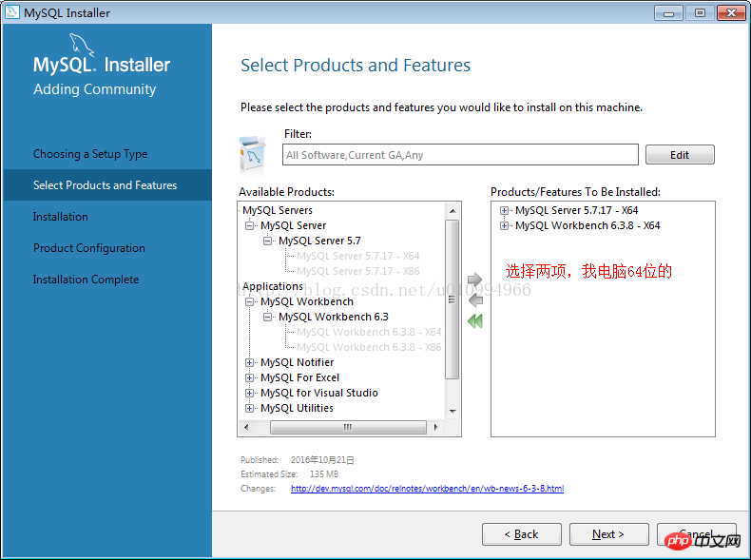Image resolution: width=751 pixels, height=560 pixels.
Task: Minimize the MySQL Installer window
Action: coord(668,13)
